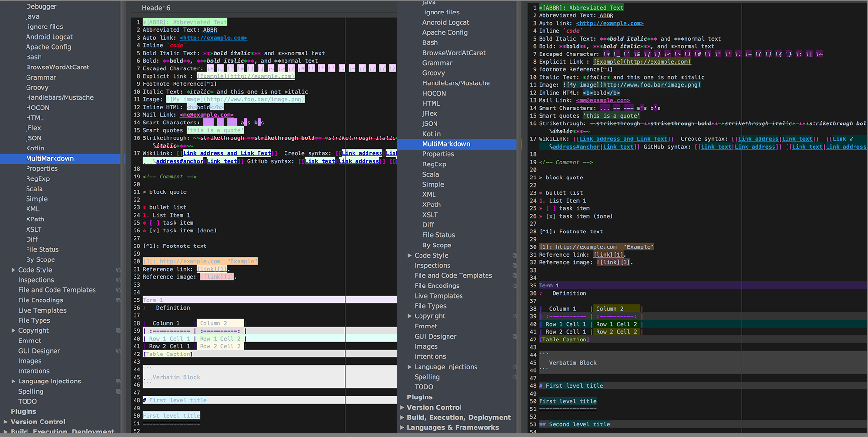
Task: Click project icon beside File Encodings, left panel
Action: 118,300
